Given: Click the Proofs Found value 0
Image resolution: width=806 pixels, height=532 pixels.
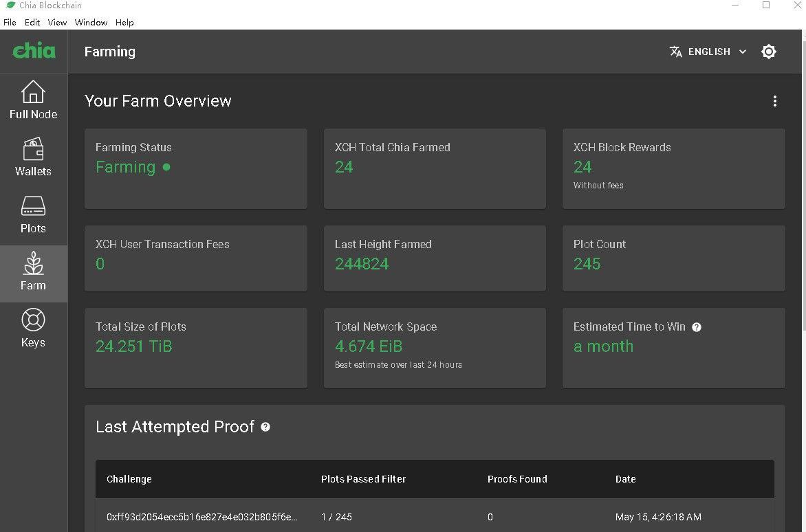Looking at the screenshot, I should coord(490,517).
